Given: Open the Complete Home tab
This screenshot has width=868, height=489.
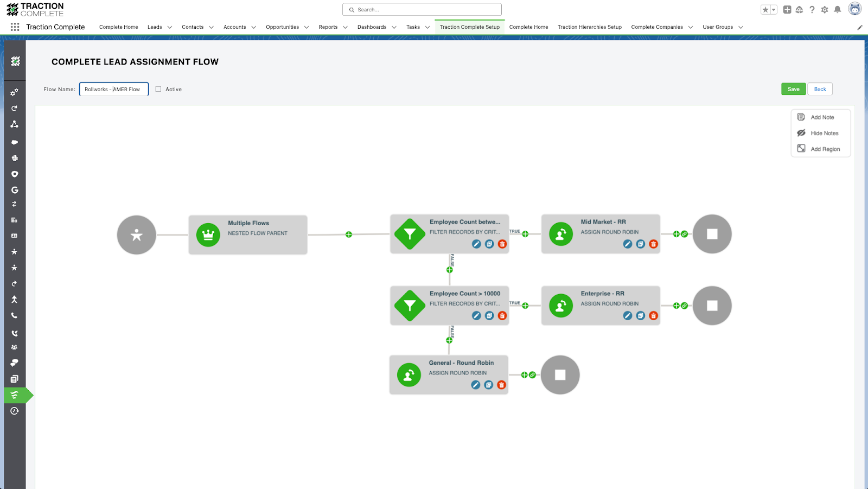Looking at the screenshot, I should 118,27.
